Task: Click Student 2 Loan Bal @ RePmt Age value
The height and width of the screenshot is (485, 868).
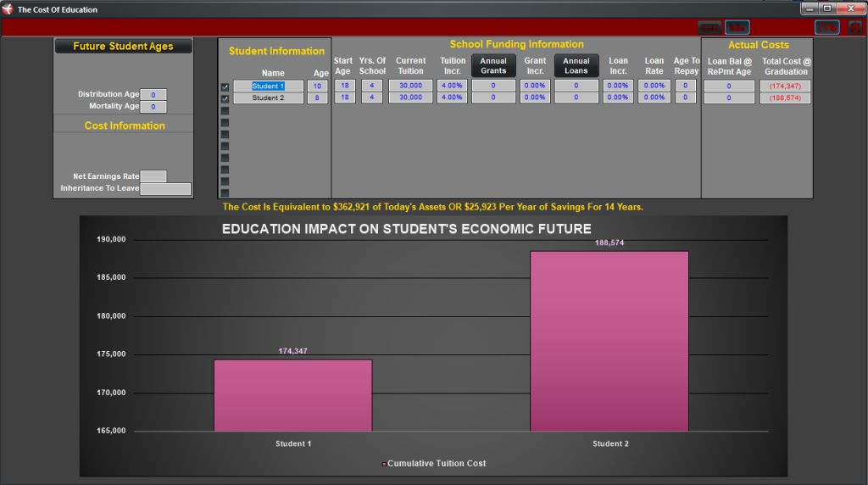Action: point(729,98)
